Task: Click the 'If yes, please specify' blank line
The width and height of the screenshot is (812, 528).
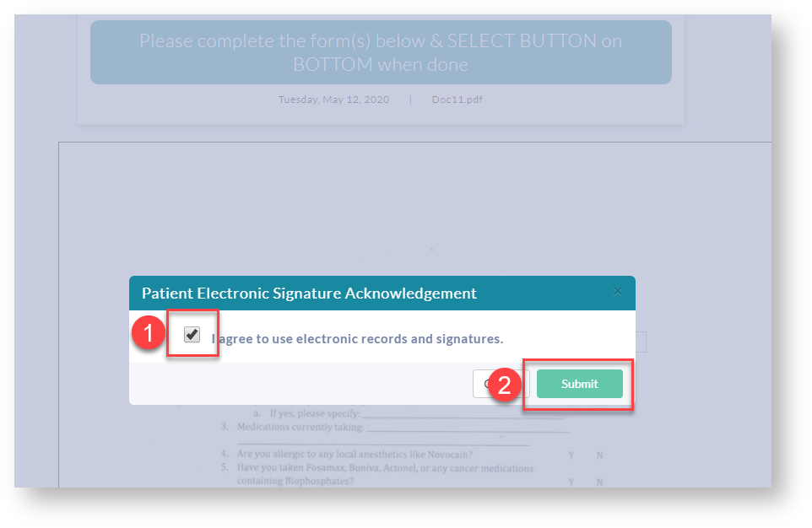Action: (464, 414)
